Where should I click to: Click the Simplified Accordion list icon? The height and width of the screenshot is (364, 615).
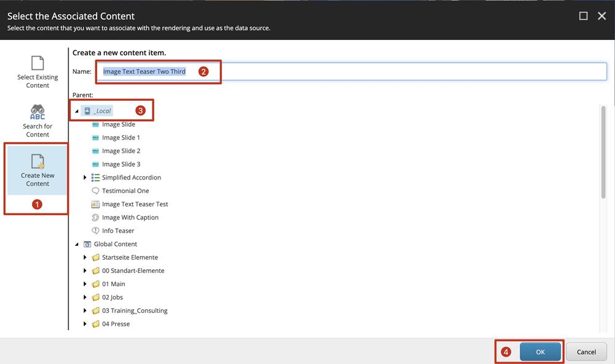pyautogui.click(x=95, y=178)
